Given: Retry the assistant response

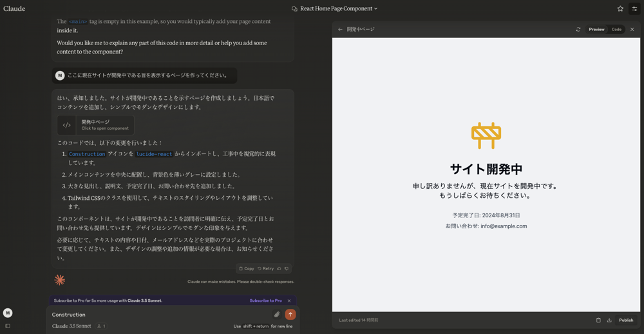Looking at the screenshot, I should (266, 269).
